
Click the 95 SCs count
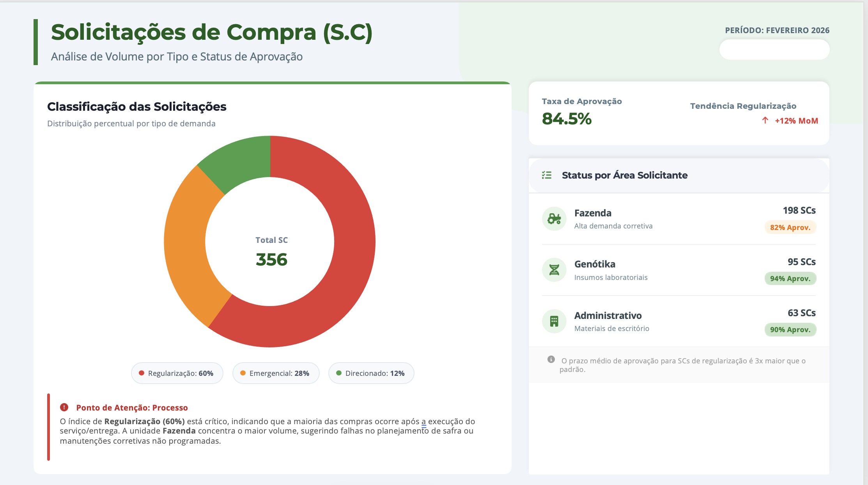point(801,262)
